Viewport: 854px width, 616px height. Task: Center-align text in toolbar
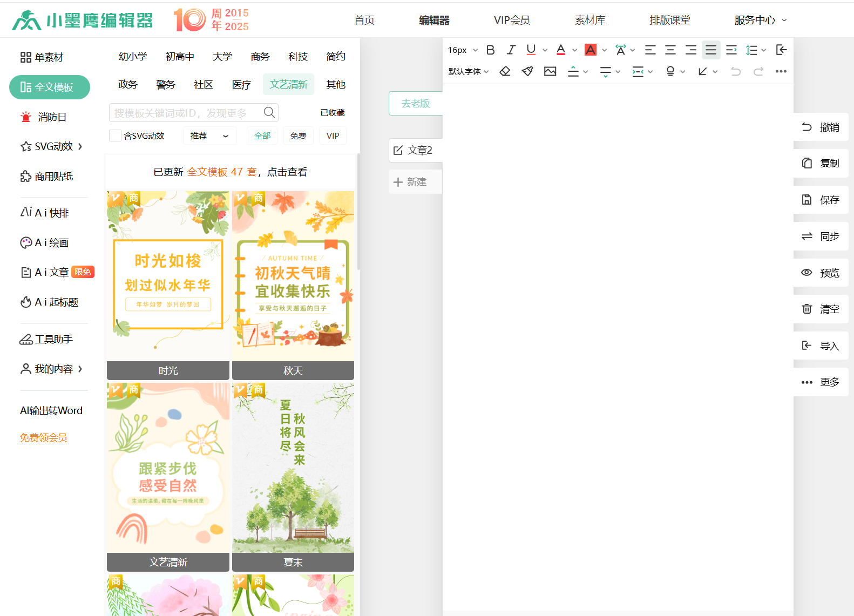click(x=670, y=50)
